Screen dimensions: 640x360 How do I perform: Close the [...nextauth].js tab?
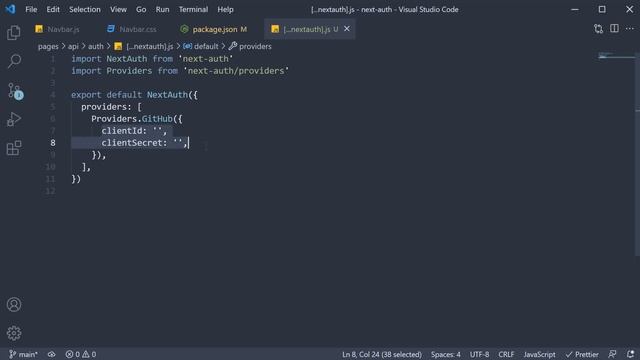tap(347, 29)
